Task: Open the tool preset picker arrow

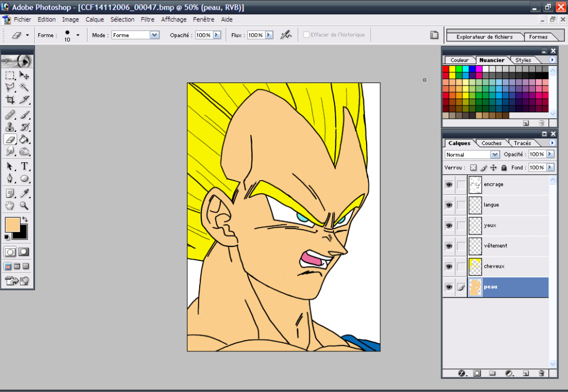Action: click(27, 35)
